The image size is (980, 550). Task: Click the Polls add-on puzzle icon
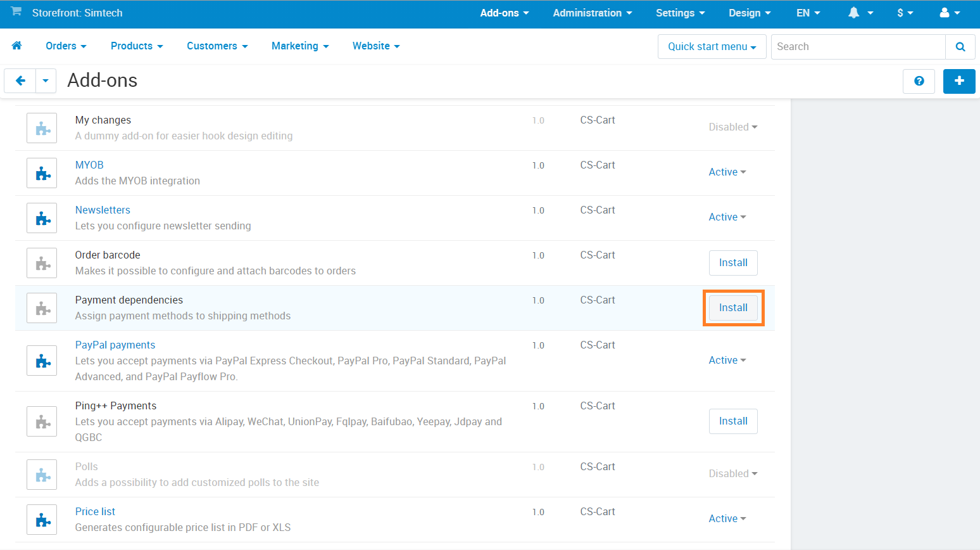pos(42,475)
